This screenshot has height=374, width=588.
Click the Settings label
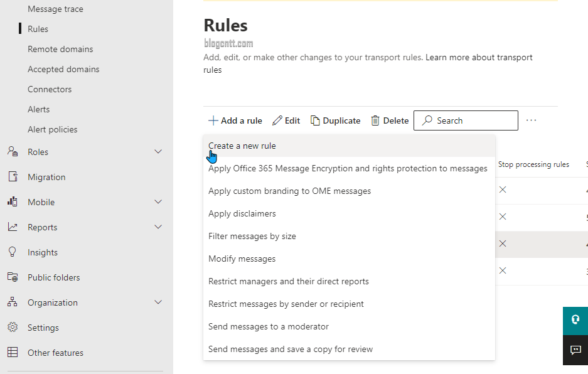pos(43,328)
